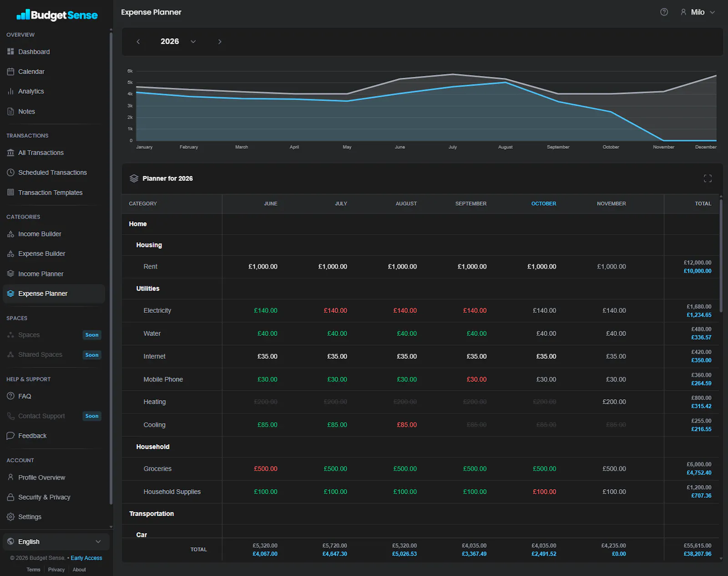Viewport: 728px width, 576px height.
Task: Click Rent June £1,000.00 cell
Action: pos(263,267)
